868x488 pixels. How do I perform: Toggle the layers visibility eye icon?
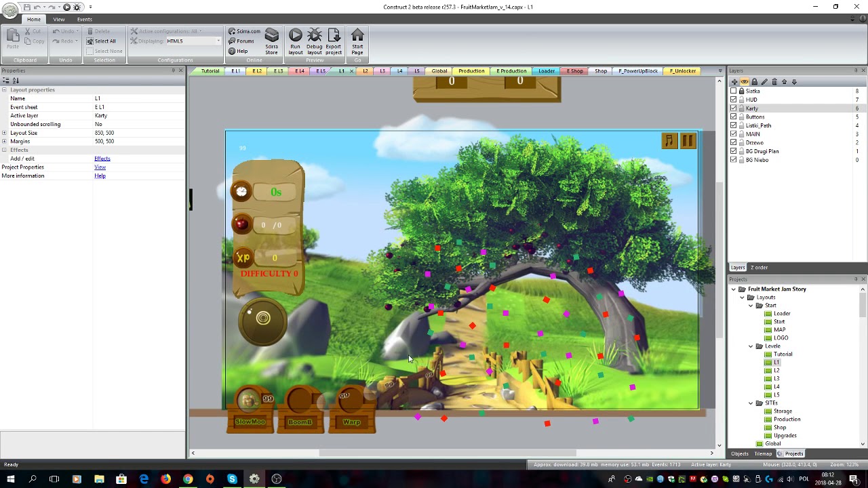tap(745, 82)
